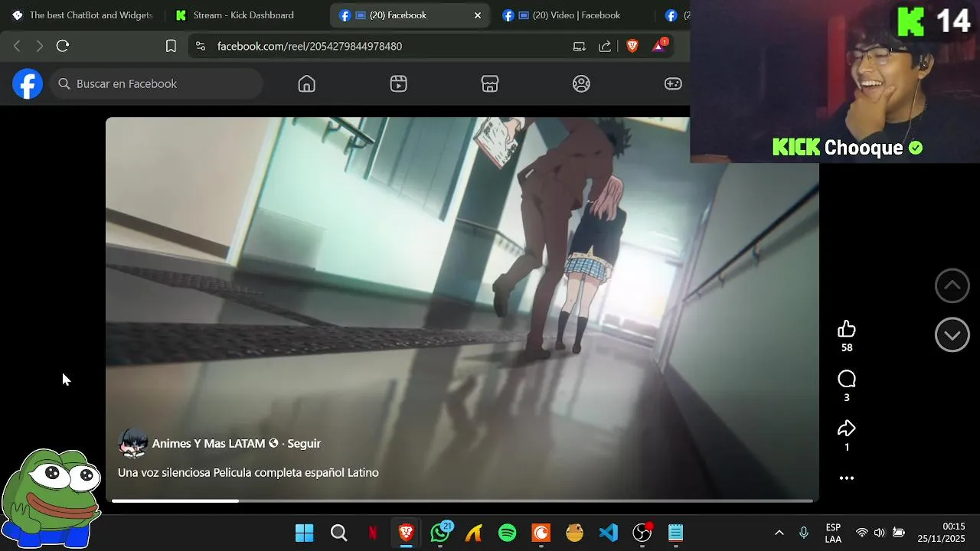Open Animes Y Mas LATAM page name
This screenshot has width=980, height=551.
208,444
